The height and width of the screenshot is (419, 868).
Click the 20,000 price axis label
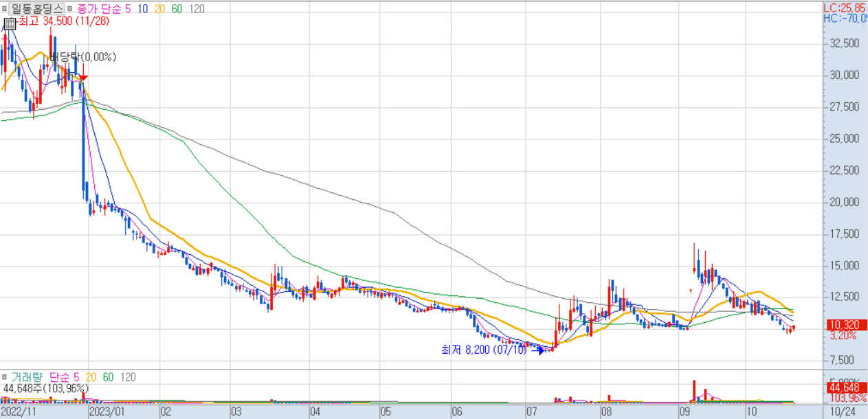[845, 202]
